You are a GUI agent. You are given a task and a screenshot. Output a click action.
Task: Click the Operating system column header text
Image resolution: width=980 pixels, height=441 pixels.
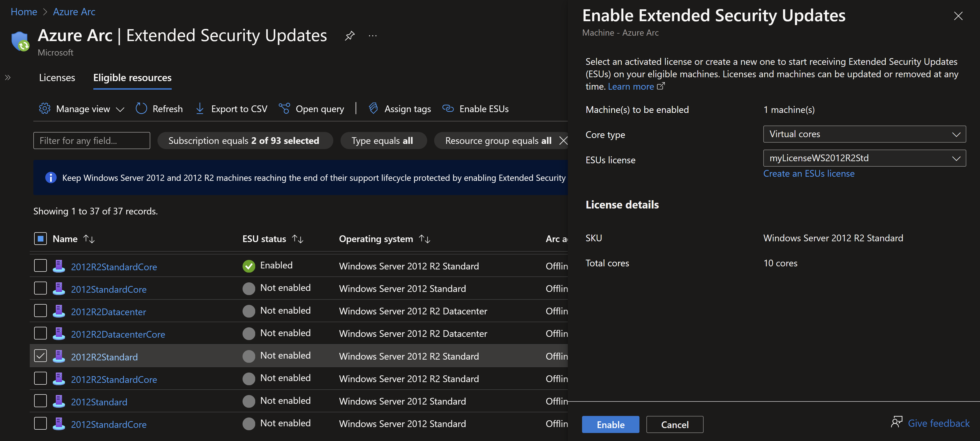[376, 239]
